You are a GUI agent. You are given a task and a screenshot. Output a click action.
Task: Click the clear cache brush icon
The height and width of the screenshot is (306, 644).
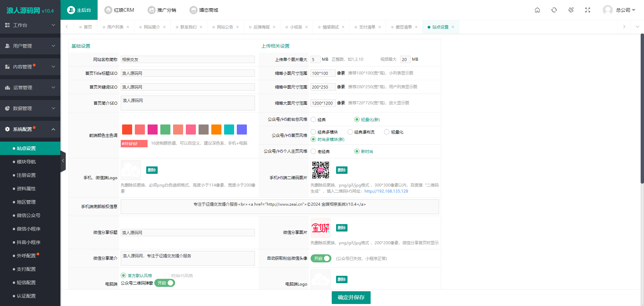click(571, 10)
